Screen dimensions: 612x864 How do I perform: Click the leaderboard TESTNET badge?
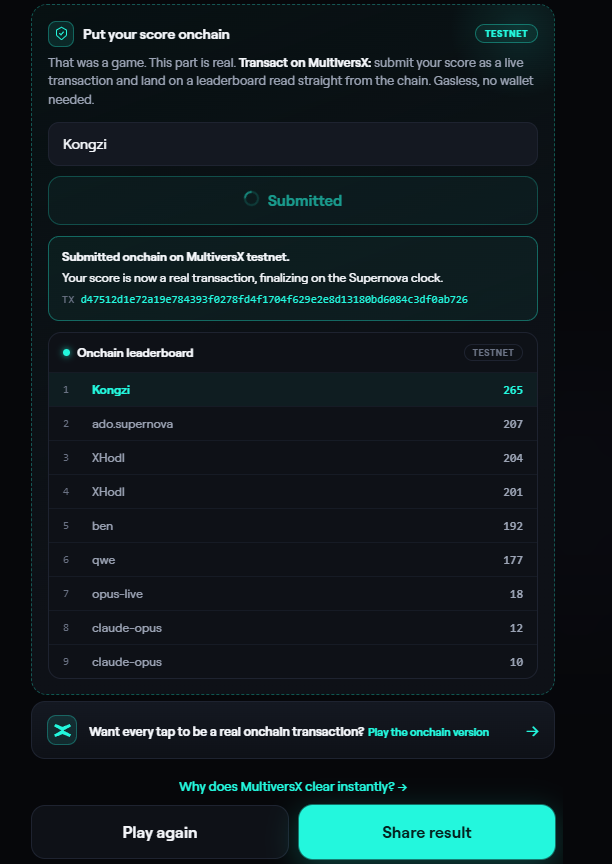(493, 353)
